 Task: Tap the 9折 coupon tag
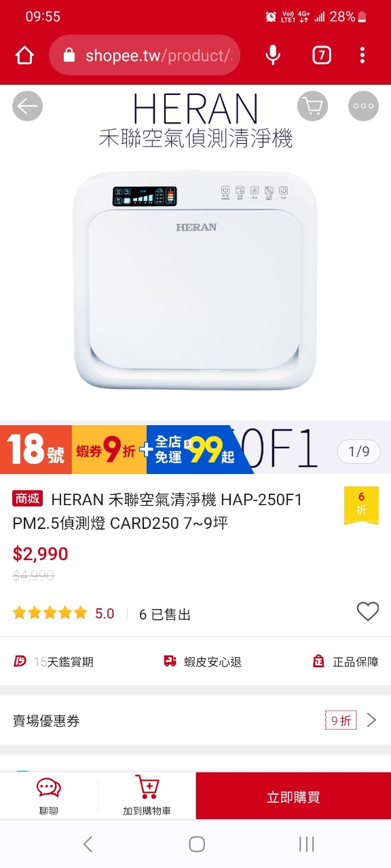pyautogui.click(x=341, y=720)
